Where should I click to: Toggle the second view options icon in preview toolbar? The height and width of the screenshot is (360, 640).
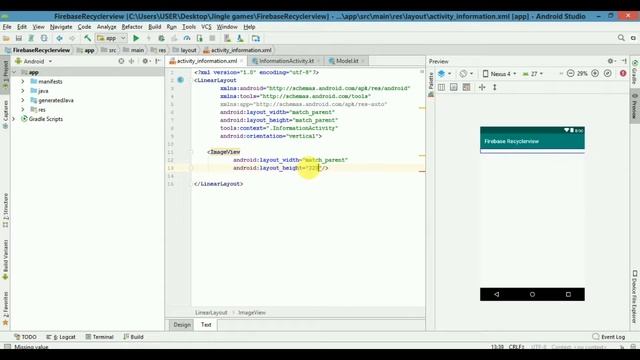point(454,87)
